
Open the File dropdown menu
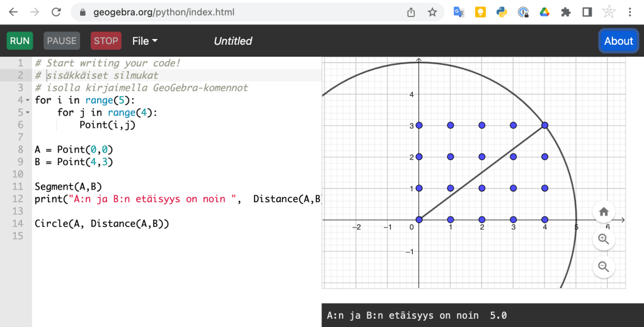tap(144, 41)
